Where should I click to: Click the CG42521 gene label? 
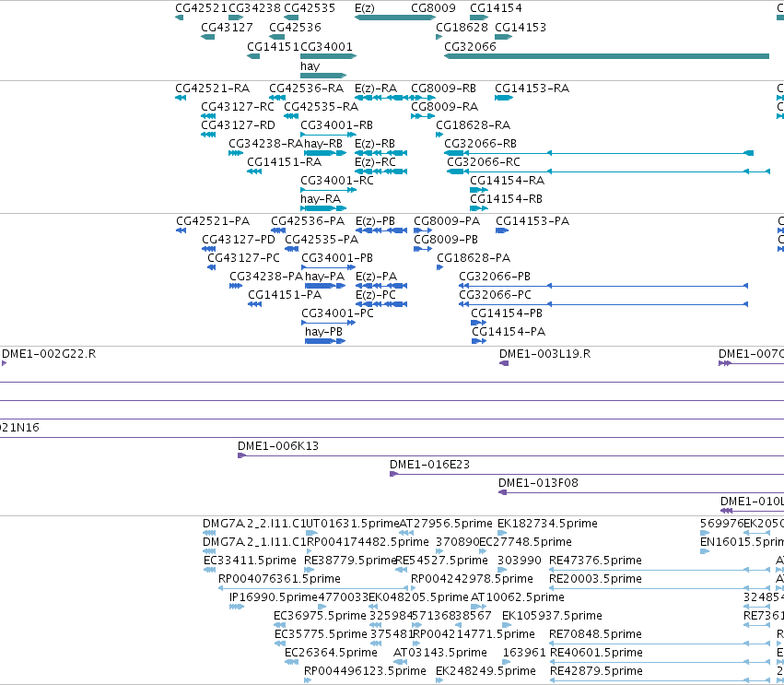coord(201,8)
